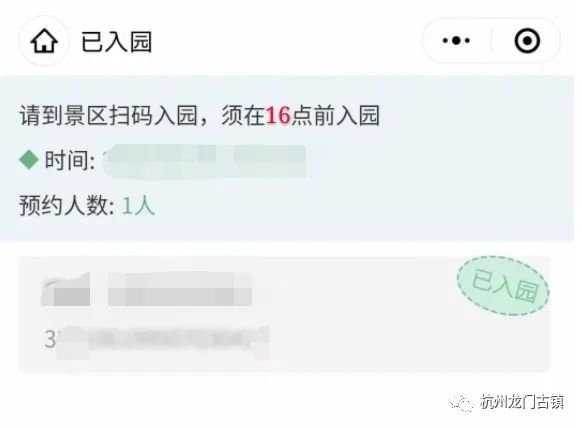
Task: Click the green diamond beside 时间
Action: pos(29,160)
